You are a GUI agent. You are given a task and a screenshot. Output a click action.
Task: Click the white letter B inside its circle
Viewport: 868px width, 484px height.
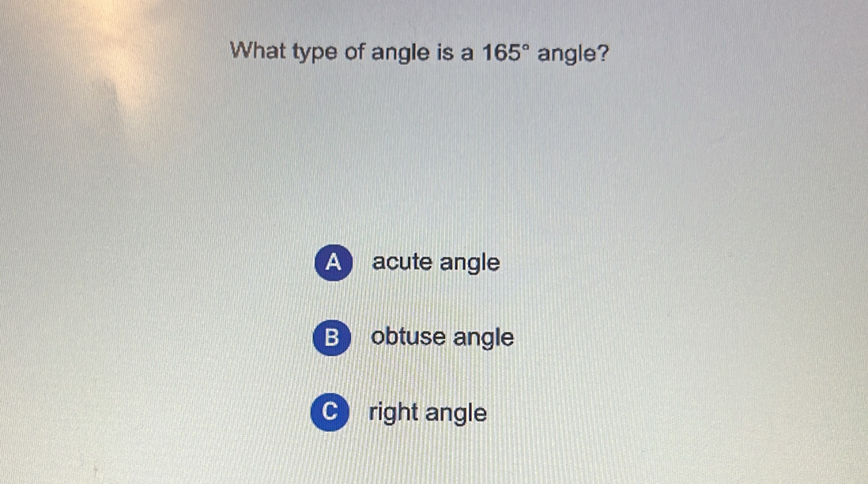point(333,338)
